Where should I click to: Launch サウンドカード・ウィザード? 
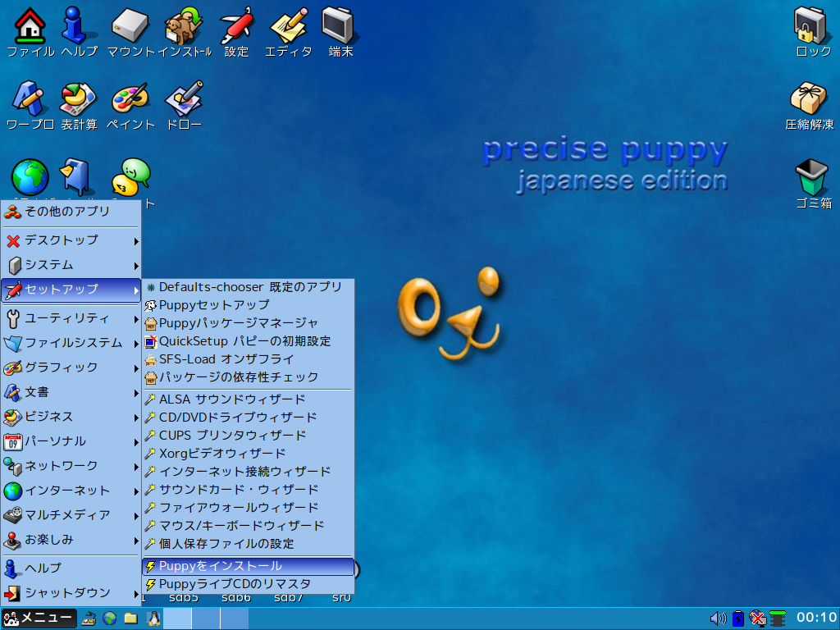[x=248, y=491]
